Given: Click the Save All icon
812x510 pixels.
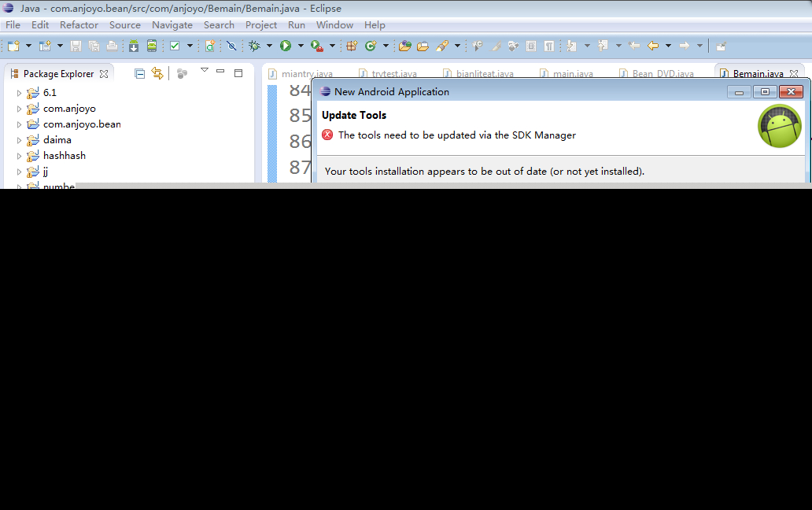Looking at the screenshot, I should (x=94, y=46).
